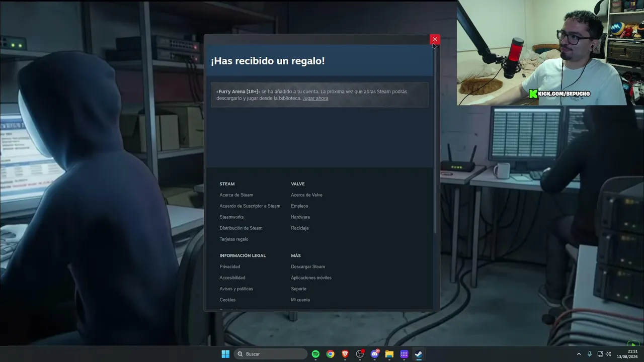Click the taskbar 'Buscar' search box
The width and height of the screenshot is (644, 362).
[x=271, y=354]
